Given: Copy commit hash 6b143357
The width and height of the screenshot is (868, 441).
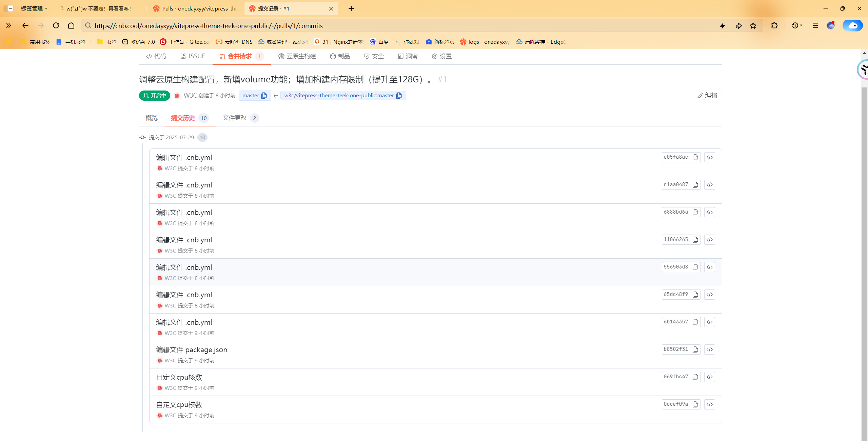Looking at the screenshot, I should click(695, 322).
